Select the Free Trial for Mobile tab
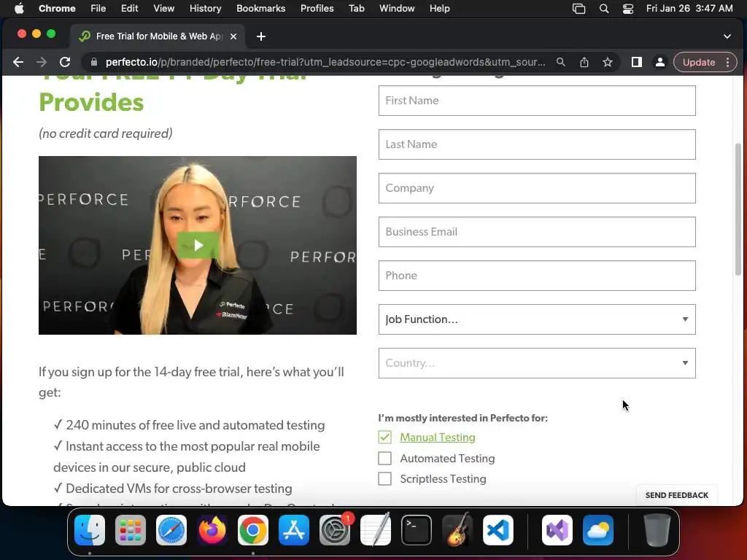The height and width of the screenshot is (560, 747). (x=158, y=36)
